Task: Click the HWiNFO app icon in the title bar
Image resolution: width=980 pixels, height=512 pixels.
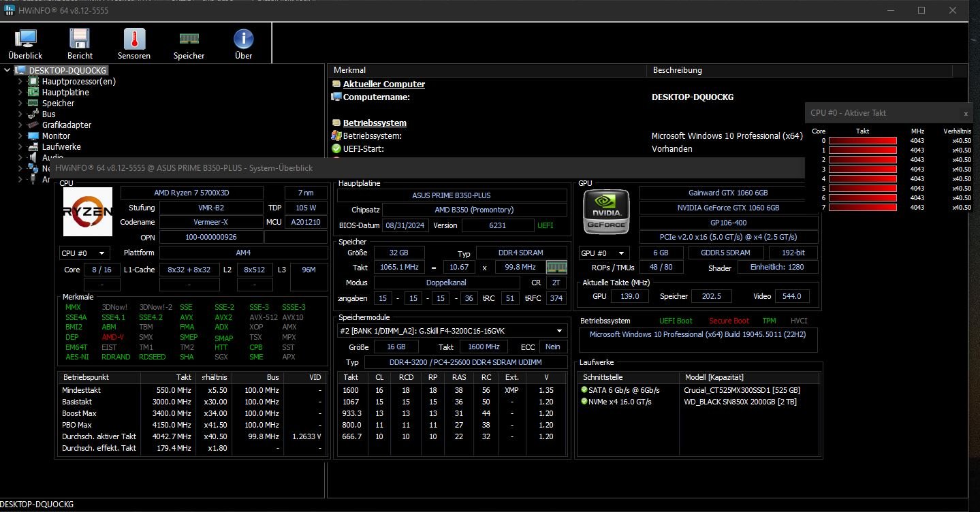Action: [x=10, y=10]
